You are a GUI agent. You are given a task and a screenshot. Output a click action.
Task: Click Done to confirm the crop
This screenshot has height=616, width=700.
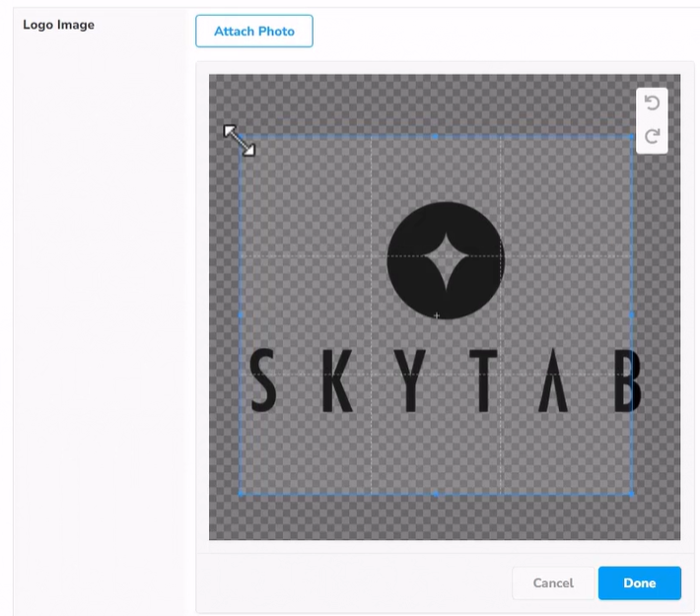[x=639, y=582]
